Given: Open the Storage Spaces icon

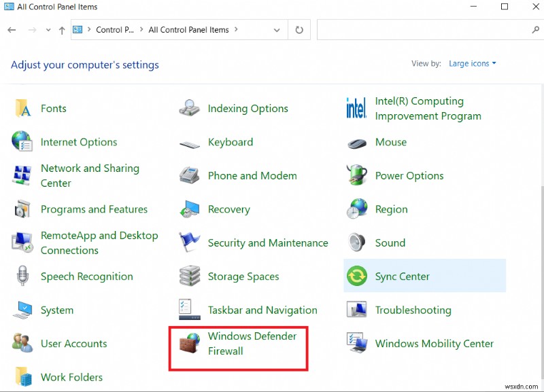Looking at the screenshot, I should 189,277.
